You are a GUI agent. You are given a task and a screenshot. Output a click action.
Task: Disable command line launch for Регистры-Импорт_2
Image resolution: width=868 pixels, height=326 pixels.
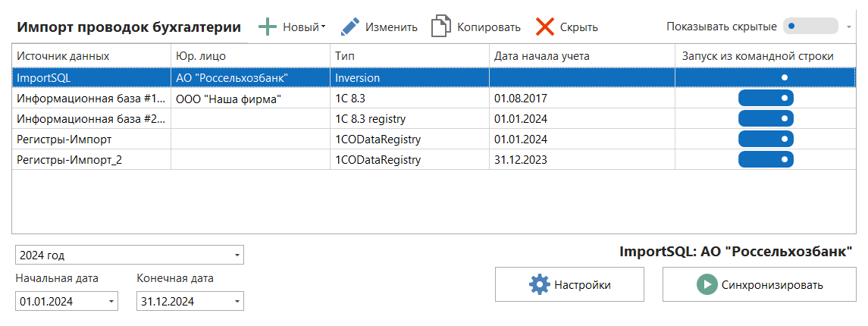(x=766, y=159)
